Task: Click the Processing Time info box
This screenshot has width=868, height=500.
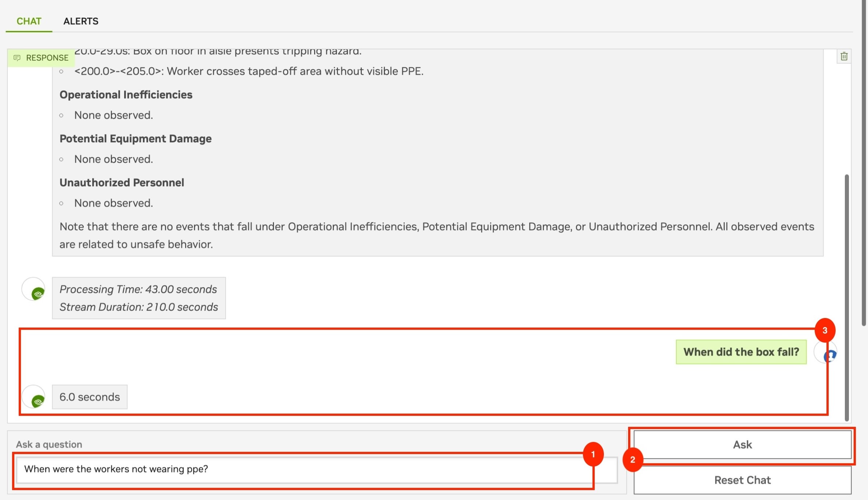Action: click(x=139, y=298)
